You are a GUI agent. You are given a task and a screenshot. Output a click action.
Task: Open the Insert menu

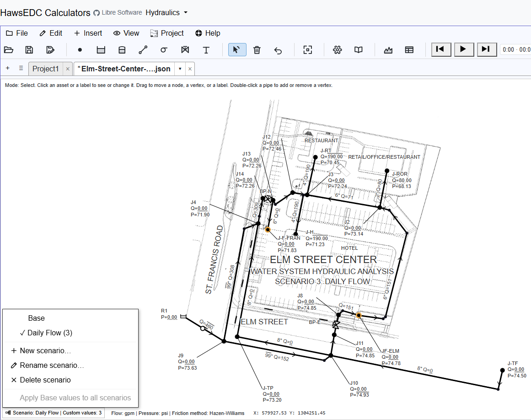point(88,33)
